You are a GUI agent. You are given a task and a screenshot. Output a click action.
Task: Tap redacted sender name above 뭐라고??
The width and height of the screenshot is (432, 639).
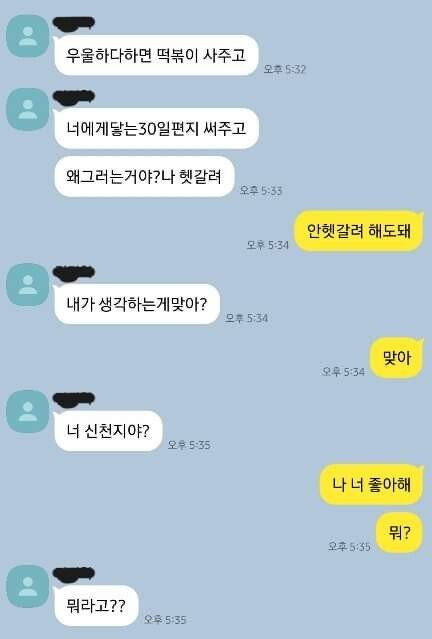click(74, 573)
